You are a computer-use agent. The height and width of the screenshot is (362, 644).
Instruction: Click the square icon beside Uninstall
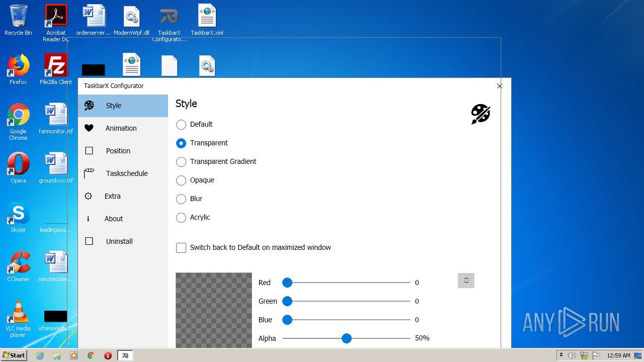[89, 241]
